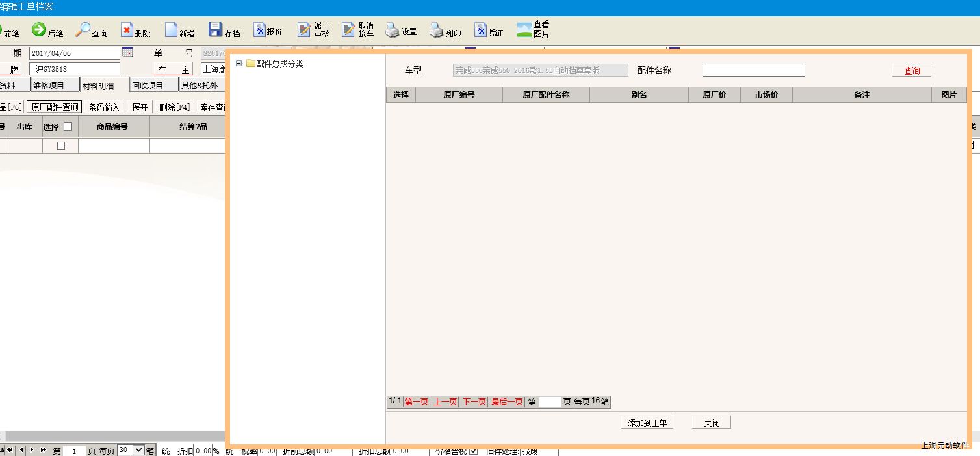The image size is (980, 456).
Task: Click the 查询 magnifier toolbar icon
Action: click(83, 30)
